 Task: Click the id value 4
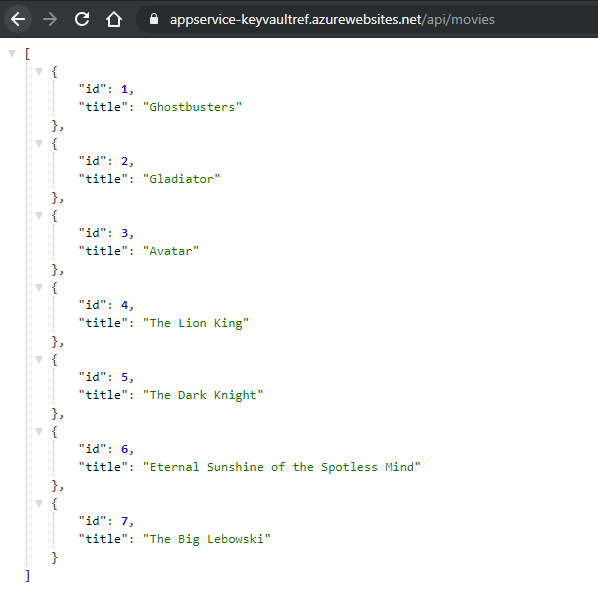click(x=124, y=305)
